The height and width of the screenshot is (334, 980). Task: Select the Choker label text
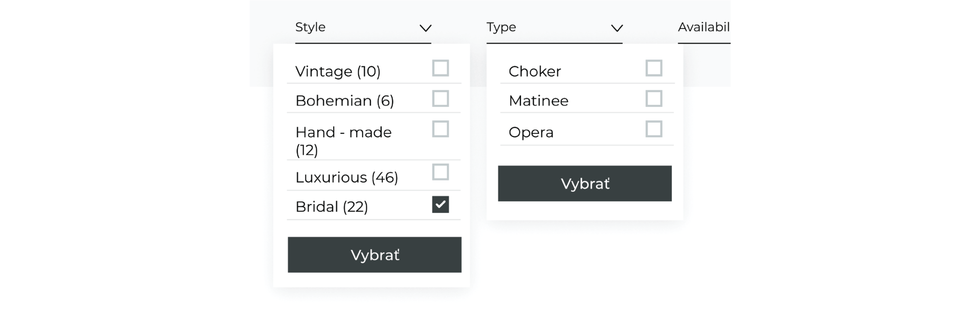tap(535, 71)
